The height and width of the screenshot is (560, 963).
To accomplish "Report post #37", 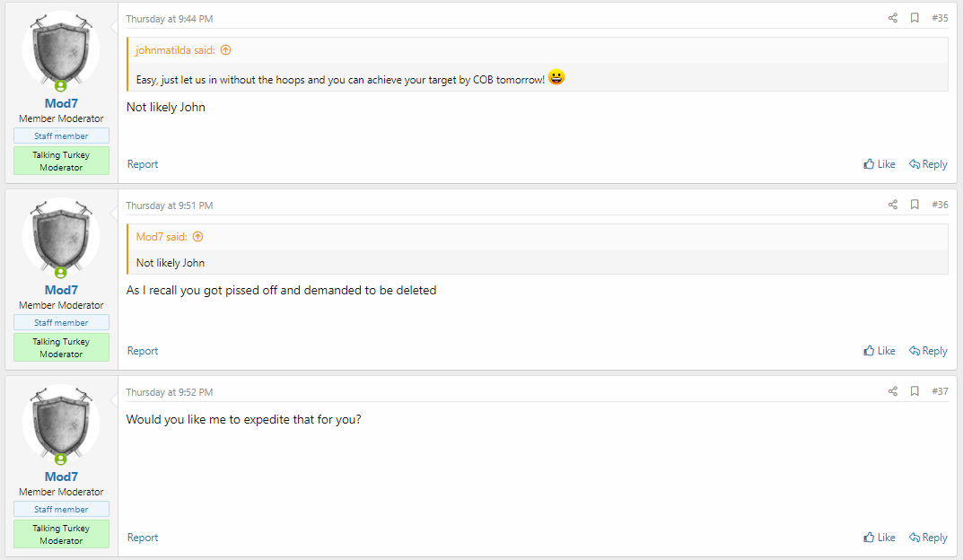I will [143, 538].
